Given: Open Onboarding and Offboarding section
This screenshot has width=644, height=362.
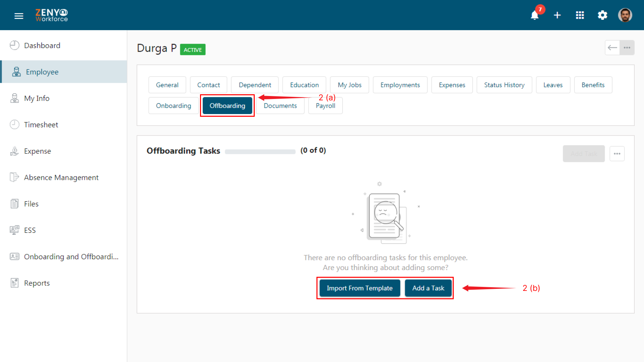Looking at the screenshot, I should (x=63, y=257).
